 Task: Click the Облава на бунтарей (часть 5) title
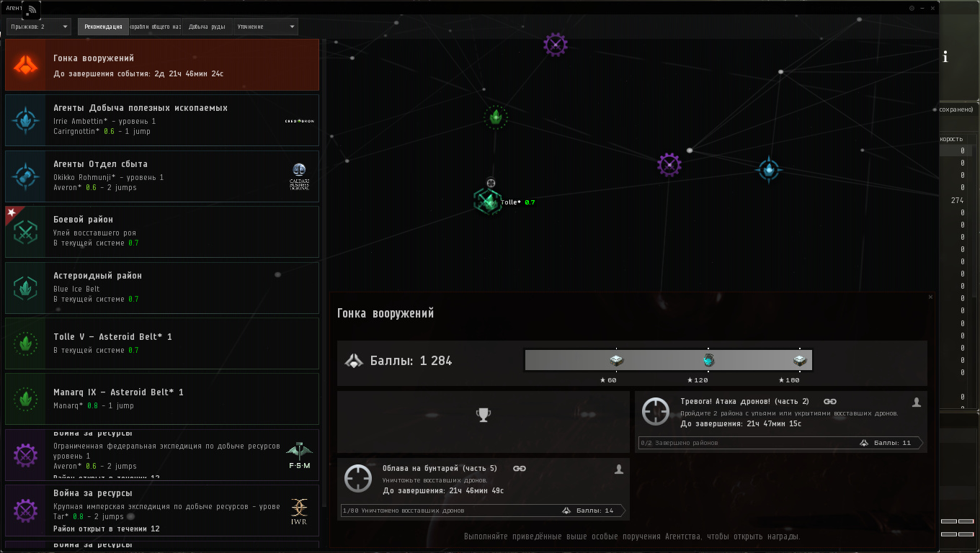(440, 469)
